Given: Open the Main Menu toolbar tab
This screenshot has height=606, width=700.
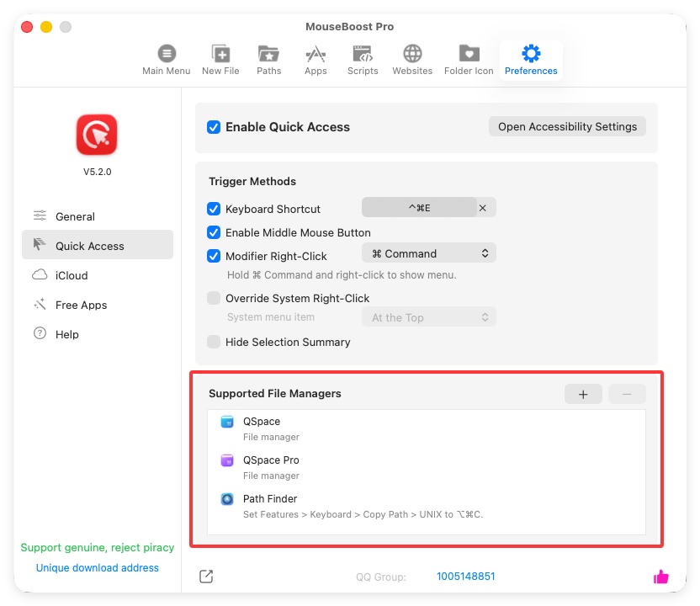Looking at the screenshot, I should click(x=166, y=61).
